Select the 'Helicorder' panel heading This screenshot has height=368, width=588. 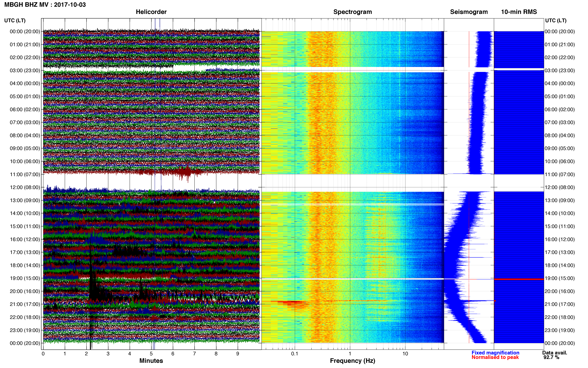click(x=151, y=12)
